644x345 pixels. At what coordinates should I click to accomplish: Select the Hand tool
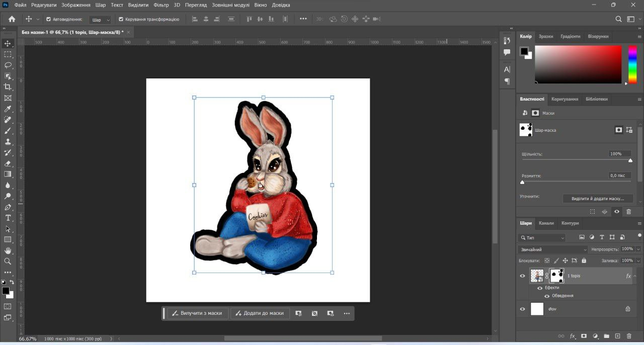[8, 250]
